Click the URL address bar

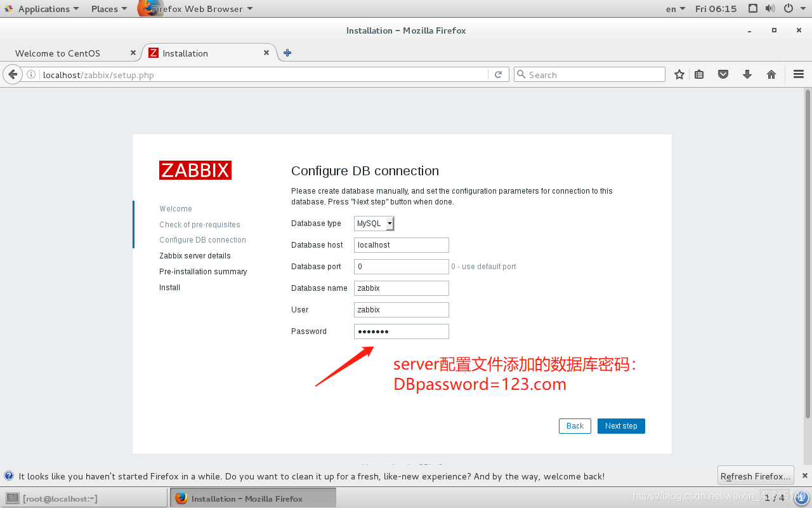click(264, 75)
